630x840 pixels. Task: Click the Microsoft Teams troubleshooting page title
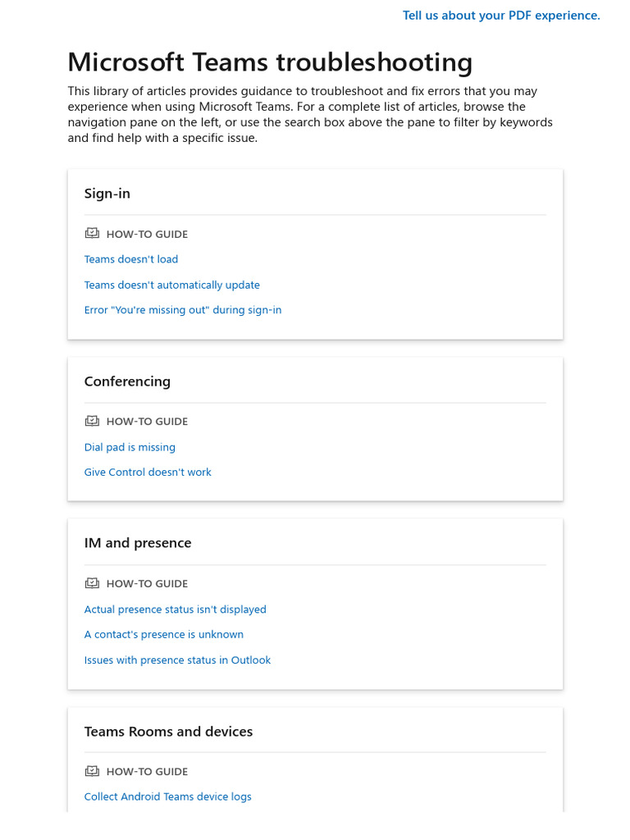click(270, 62)
